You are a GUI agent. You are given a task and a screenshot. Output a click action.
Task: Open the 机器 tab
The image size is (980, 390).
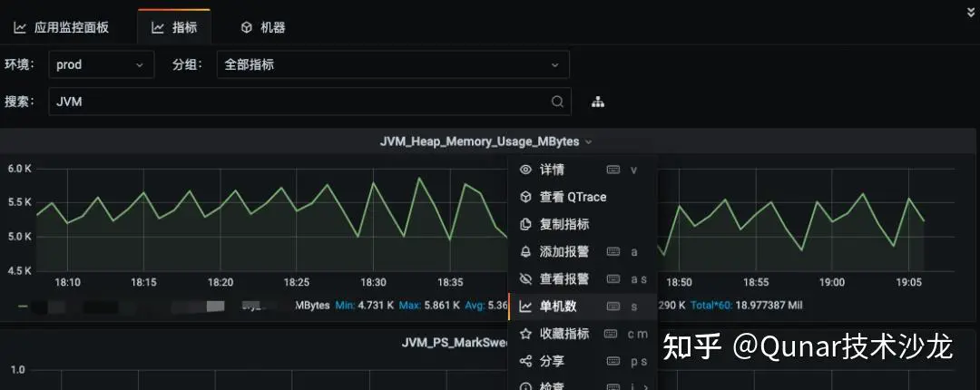pyautogui.click(x=263, y=27)
